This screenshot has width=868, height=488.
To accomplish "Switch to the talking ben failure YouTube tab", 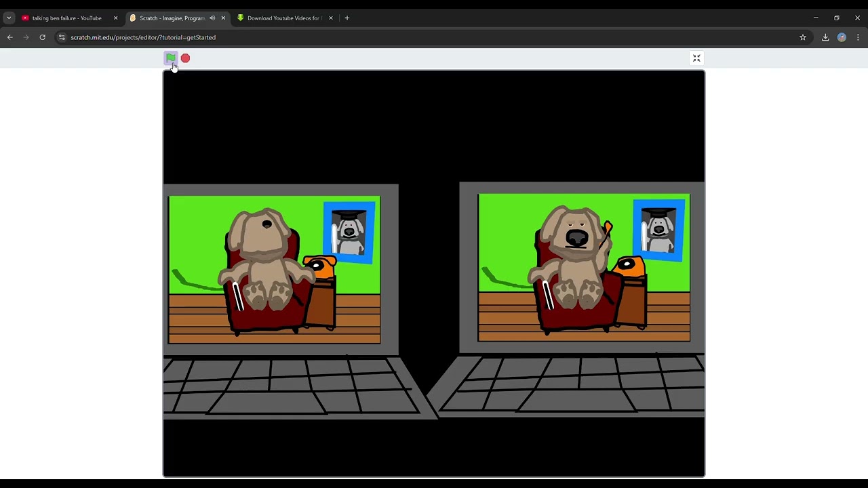I will [66, 18].
